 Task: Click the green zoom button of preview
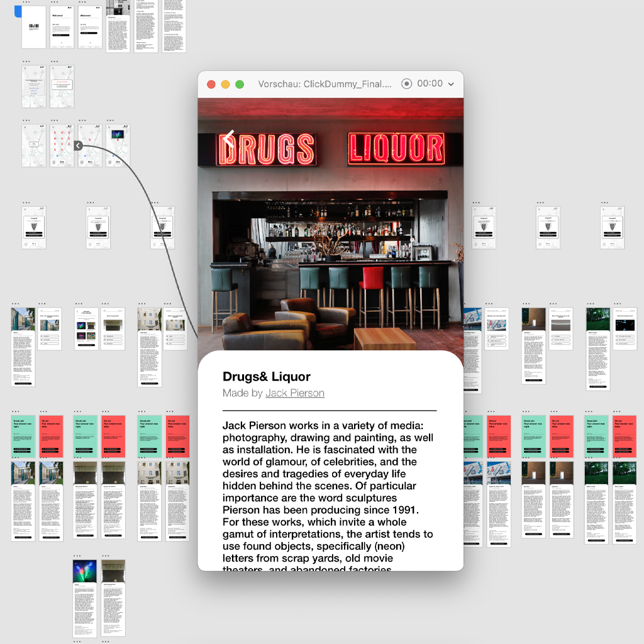tap(240, 84)
